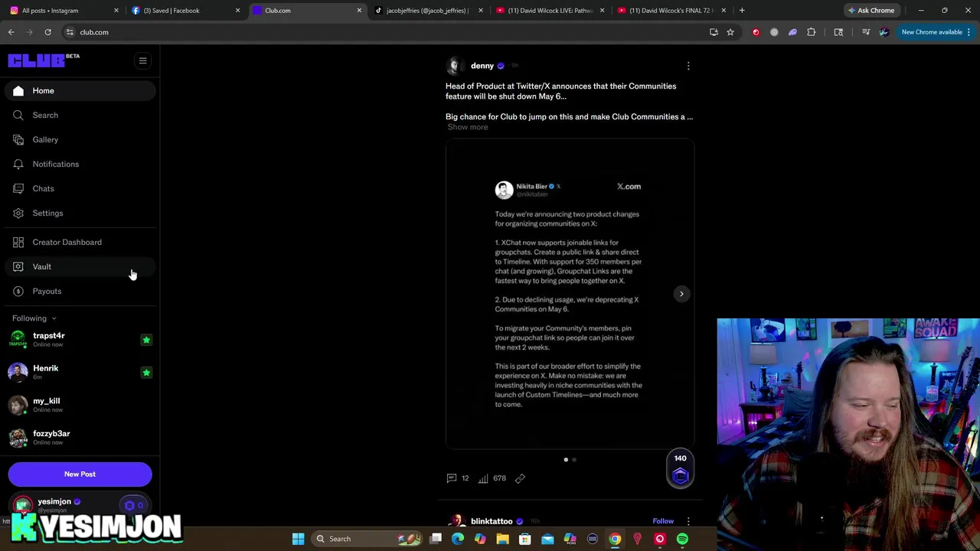
Task: Select the first carousel dot indicator
Action: coord(566,460)
